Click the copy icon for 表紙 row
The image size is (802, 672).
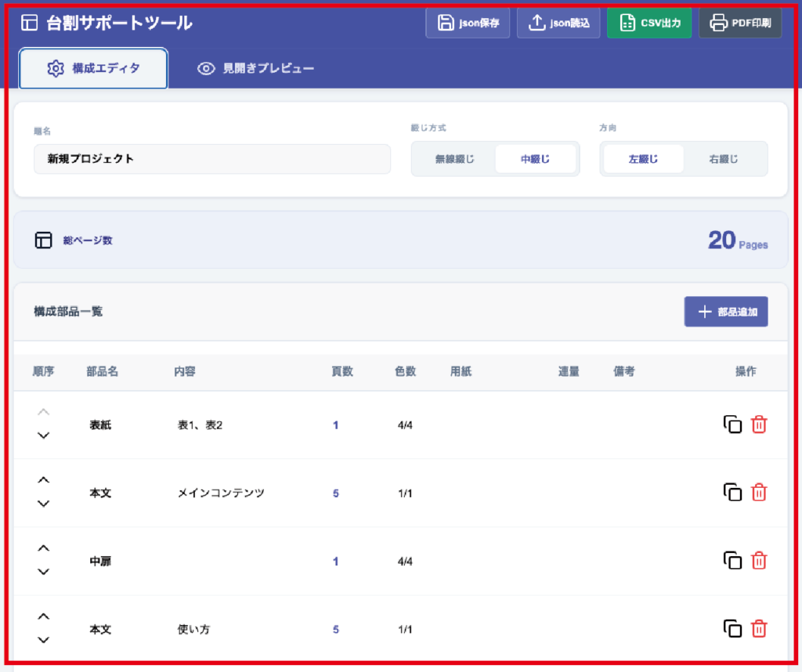732,425
